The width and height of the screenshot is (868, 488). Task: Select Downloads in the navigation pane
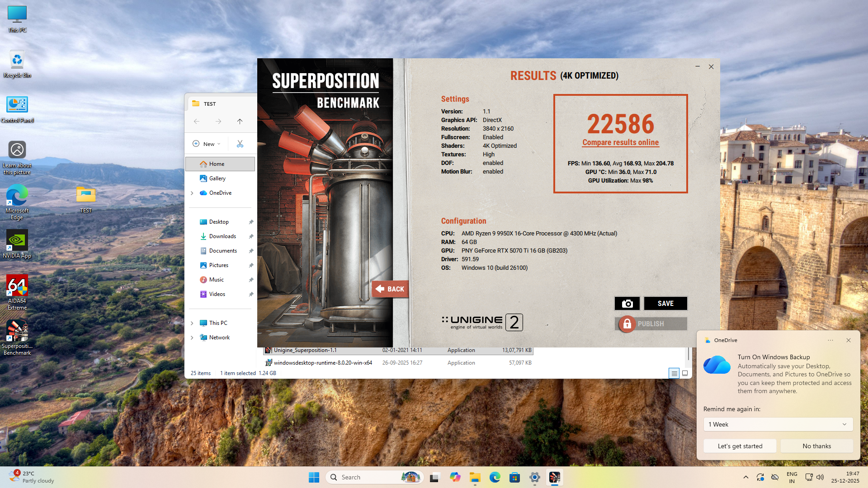pos(222,236)
